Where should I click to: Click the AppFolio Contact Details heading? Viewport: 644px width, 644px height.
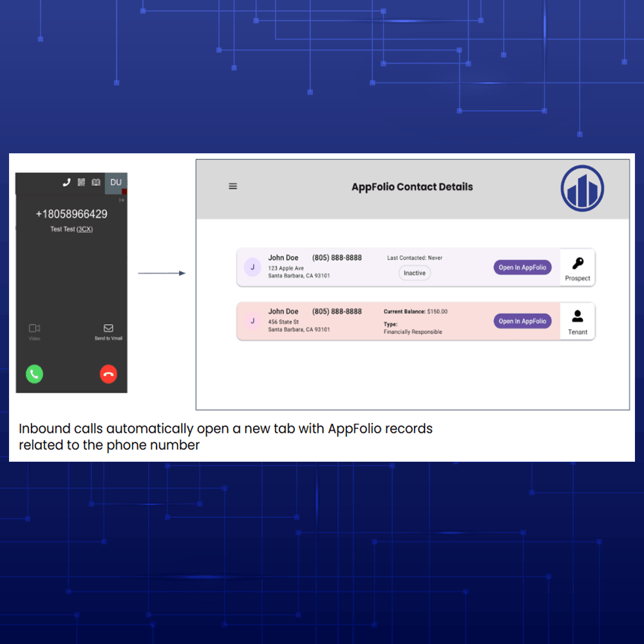coord(412,187)
